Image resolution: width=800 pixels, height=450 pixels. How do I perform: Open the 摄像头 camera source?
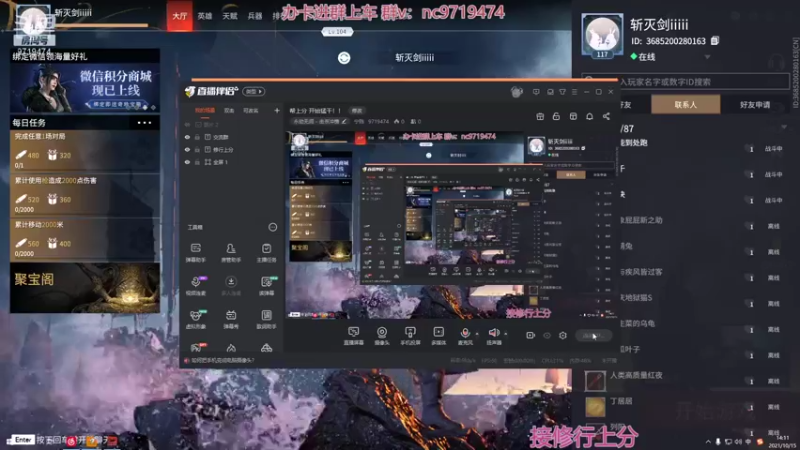[382, 335]
